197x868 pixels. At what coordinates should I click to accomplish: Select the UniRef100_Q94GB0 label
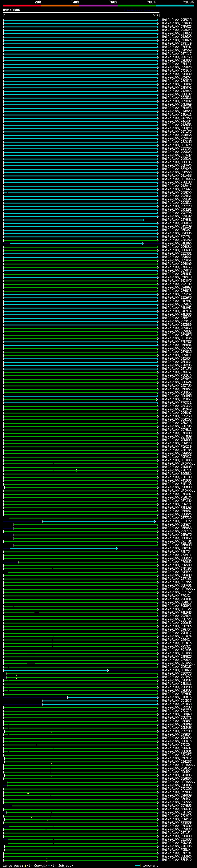point(177,247)
